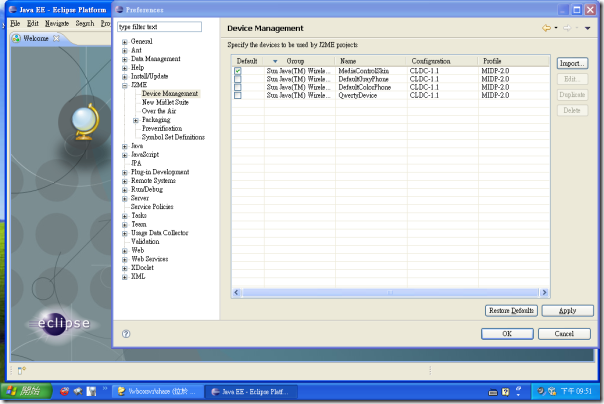Viewport: 604px width, 404px height.
Task: Click the horizontal scrollbar thumb in device table
Action: [x=390, y=293]
